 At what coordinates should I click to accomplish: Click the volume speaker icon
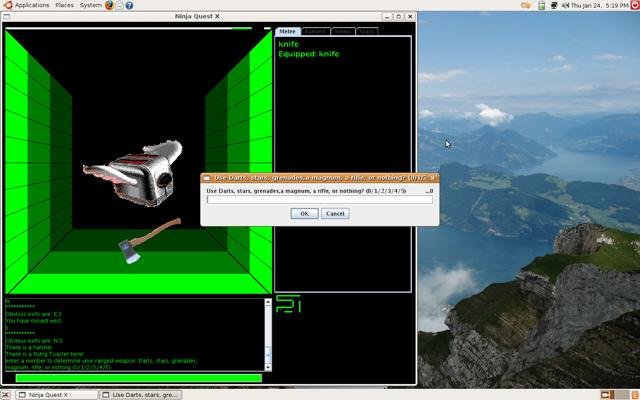pos(565,5)
